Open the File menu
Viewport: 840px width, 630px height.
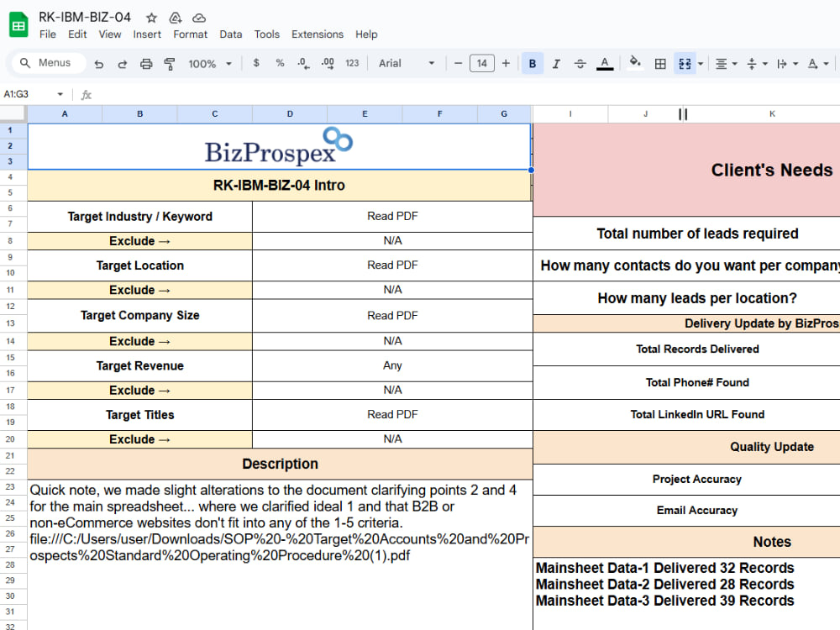tap(48, 34)
